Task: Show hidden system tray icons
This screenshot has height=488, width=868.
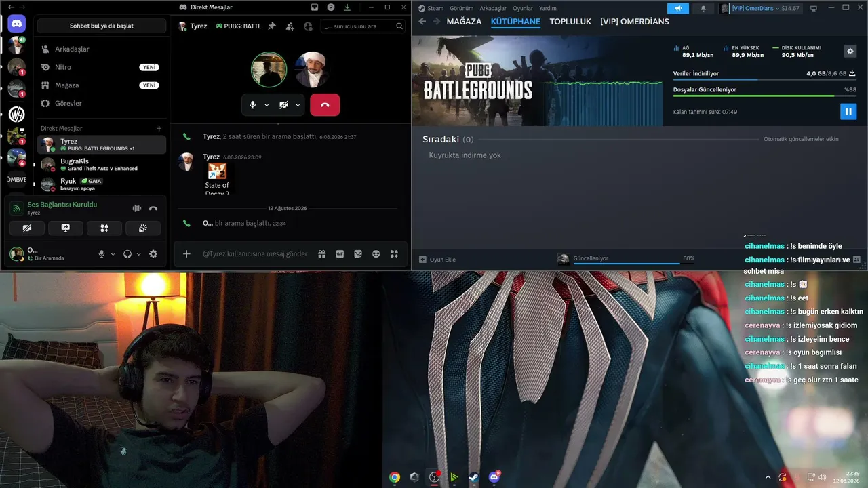Action: click(x=768, y=477)
